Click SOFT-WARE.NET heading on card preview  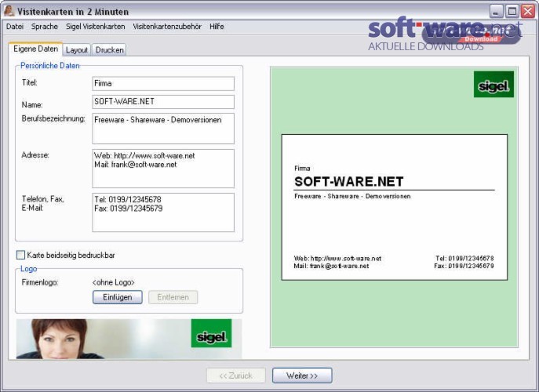349,181
